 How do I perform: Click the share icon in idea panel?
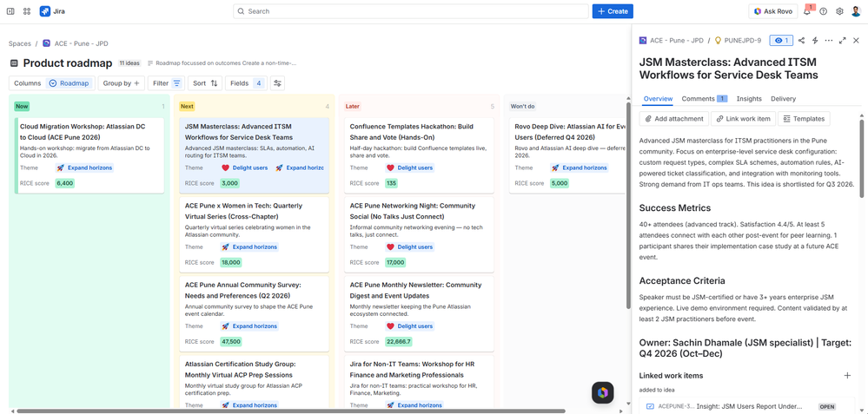click(802, 40)
